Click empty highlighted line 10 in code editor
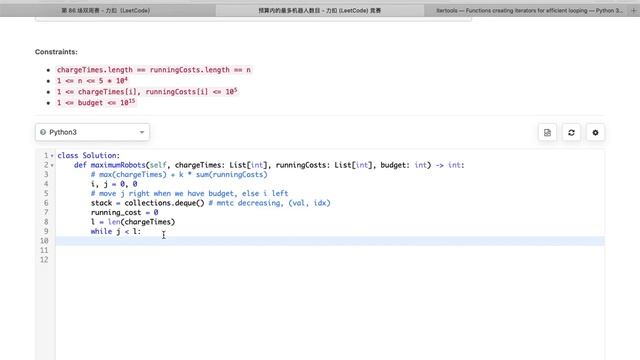Screen dimensions: 640x360 click(330, 241)
